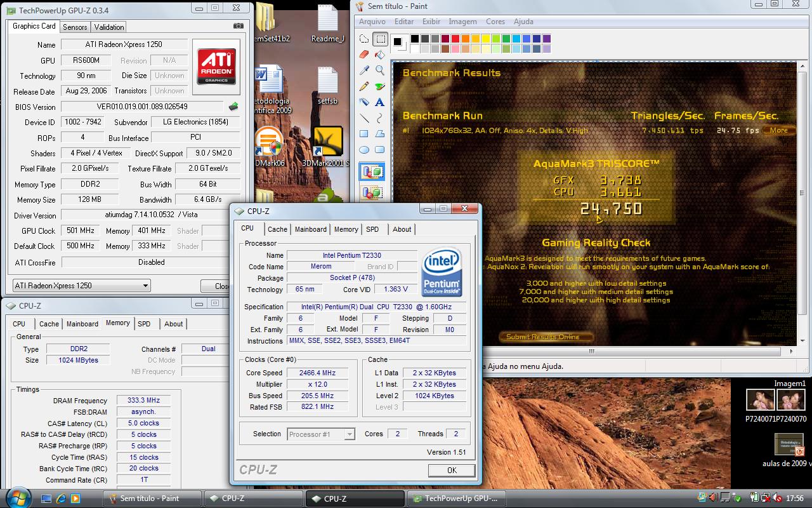Viewport: 812px width, 508px height.
Task: Enable the transparent selection option in Paint
Action: coord(372,191)
